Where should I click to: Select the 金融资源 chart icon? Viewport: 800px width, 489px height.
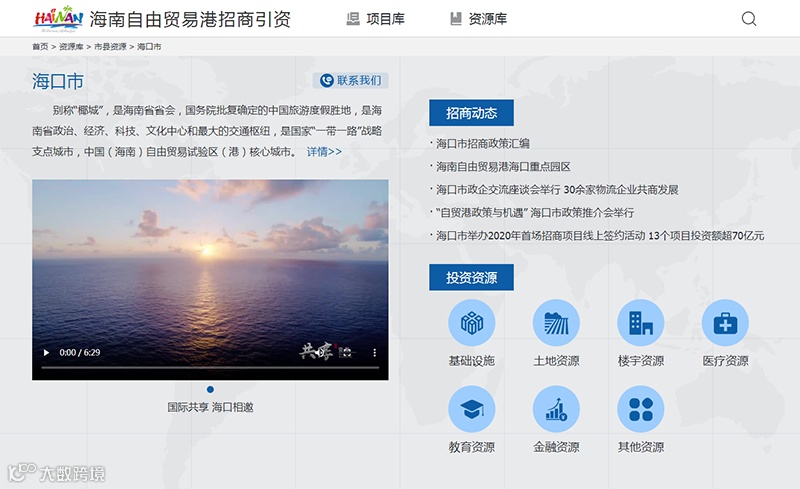click(x=556, y=409)
